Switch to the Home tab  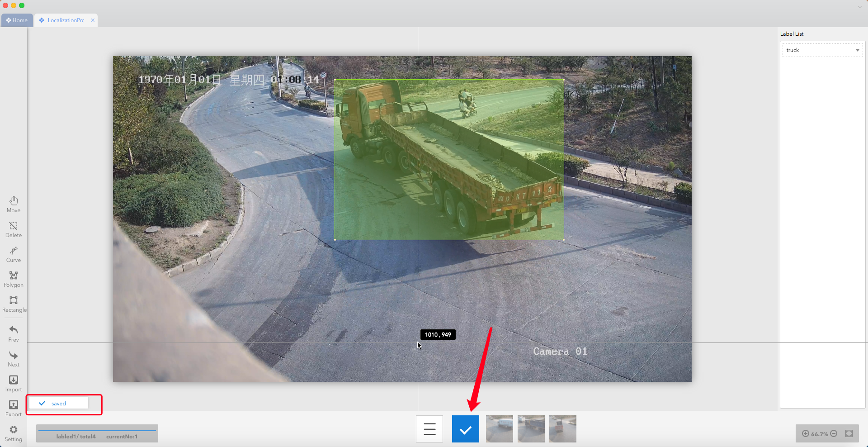click(x=17, y=20)
